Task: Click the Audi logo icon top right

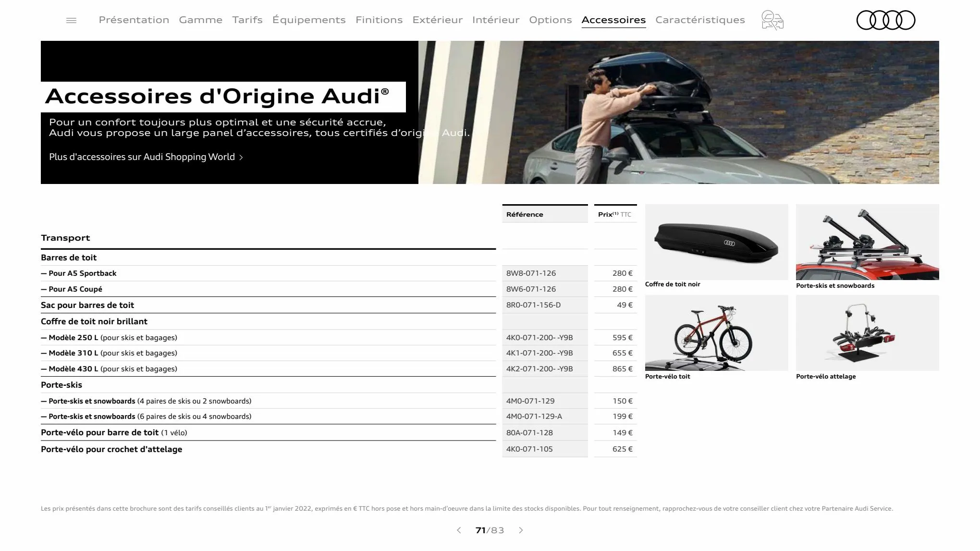Action: (886, 20)
